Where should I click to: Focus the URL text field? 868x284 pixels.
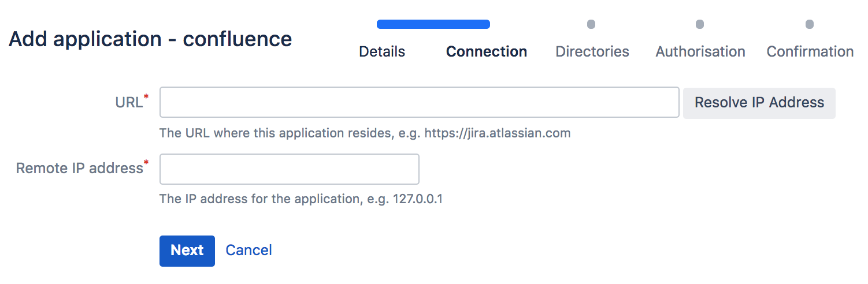coord(419,102)
